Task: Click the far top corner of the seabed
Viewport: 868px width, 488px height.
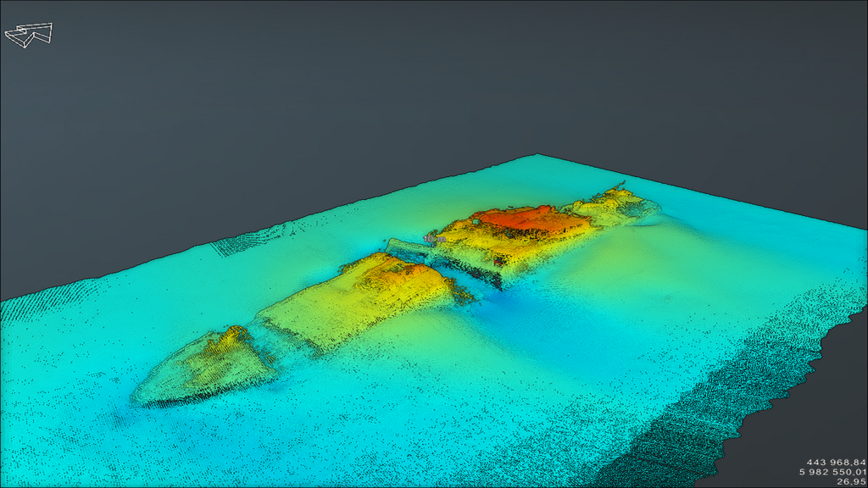Action: click(537, 157)
